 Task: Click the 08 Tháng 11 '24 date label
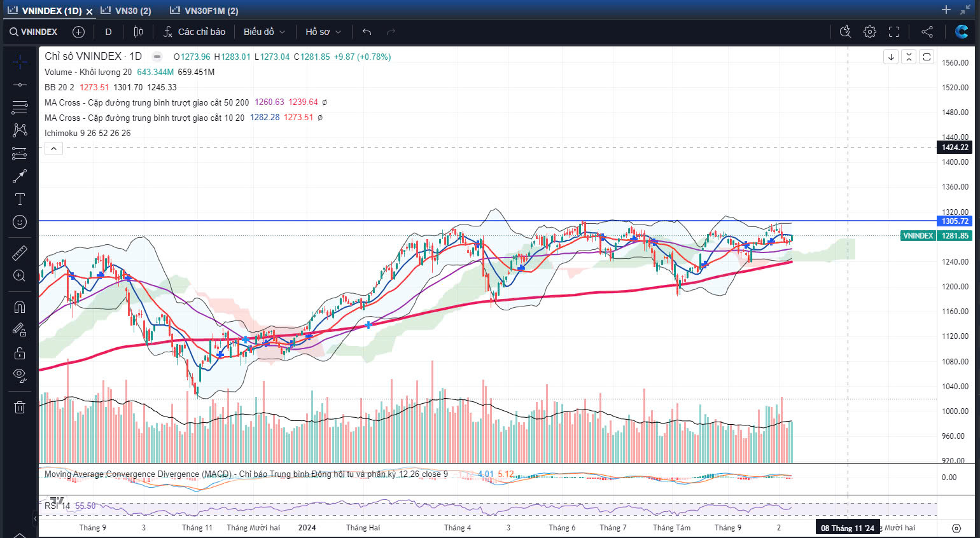[848, 528]
